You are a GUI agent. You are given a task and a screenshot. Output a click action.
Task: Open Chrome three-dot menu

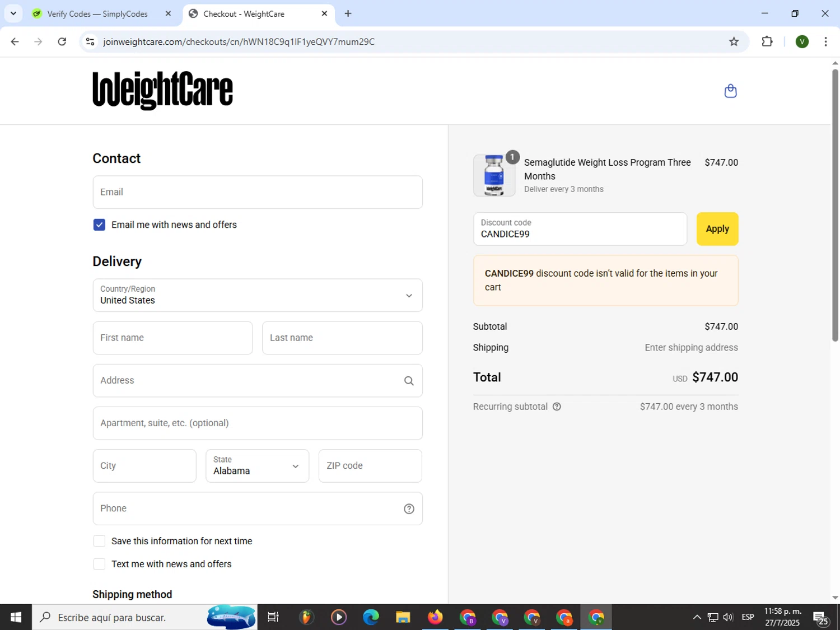click(x=825, y=41)
